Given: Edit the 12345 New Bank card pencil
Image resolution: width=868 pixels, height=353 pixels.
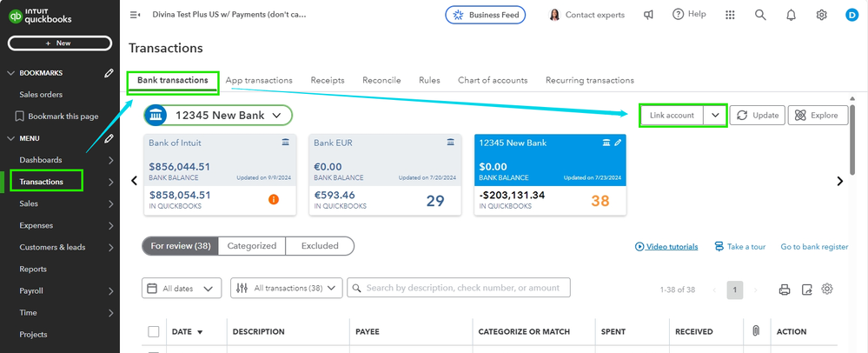Looking at the screenshot, I should (x=619, y=142).
